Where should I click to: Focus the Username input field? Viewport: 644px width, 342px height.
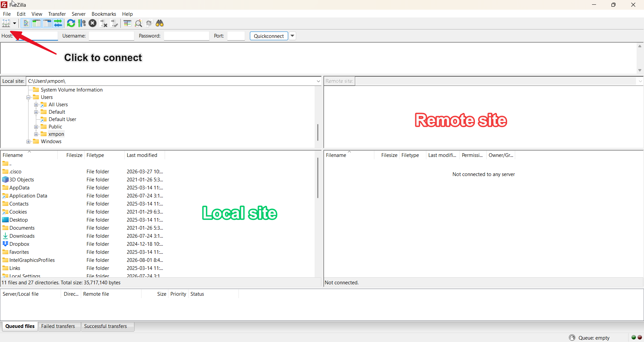click(x=111, y=36)
